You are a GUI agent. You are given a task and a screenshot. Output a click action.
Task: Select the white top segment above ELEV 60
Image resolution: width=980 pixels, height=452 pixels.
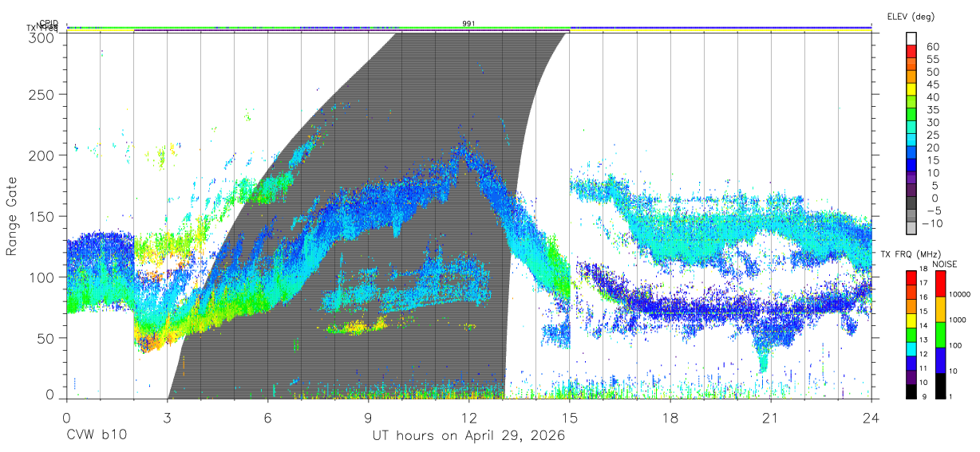(x=911, y=40)
